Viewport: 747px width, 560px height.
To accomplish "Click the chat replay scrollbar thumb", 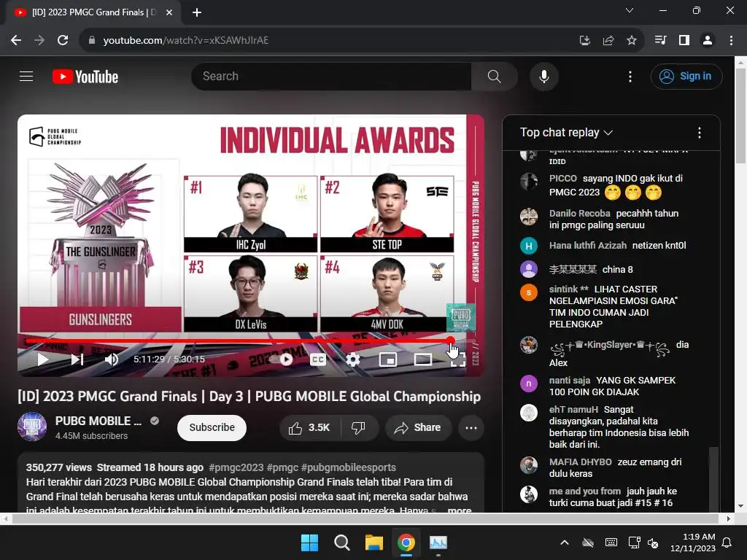I will point(713,478).
